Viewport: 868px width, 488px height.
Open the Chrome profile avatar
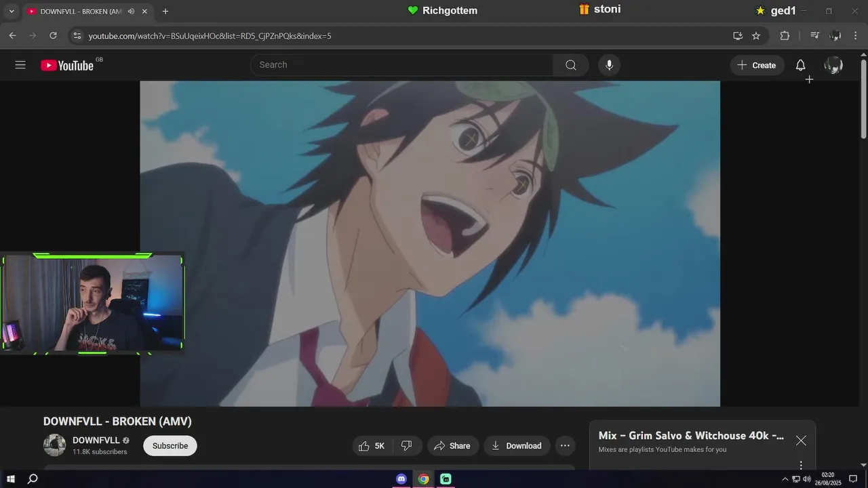[x=835, y=35]
